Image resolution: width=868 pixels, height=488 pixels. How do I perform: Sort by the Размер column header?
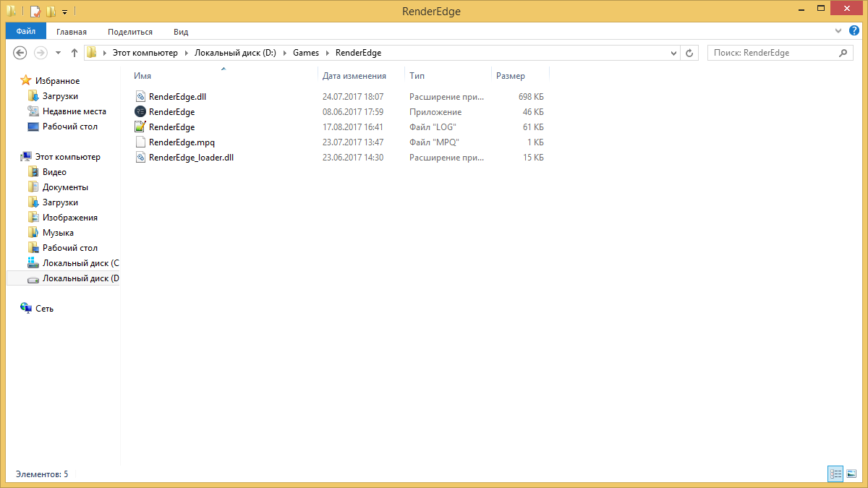[511, 76]
